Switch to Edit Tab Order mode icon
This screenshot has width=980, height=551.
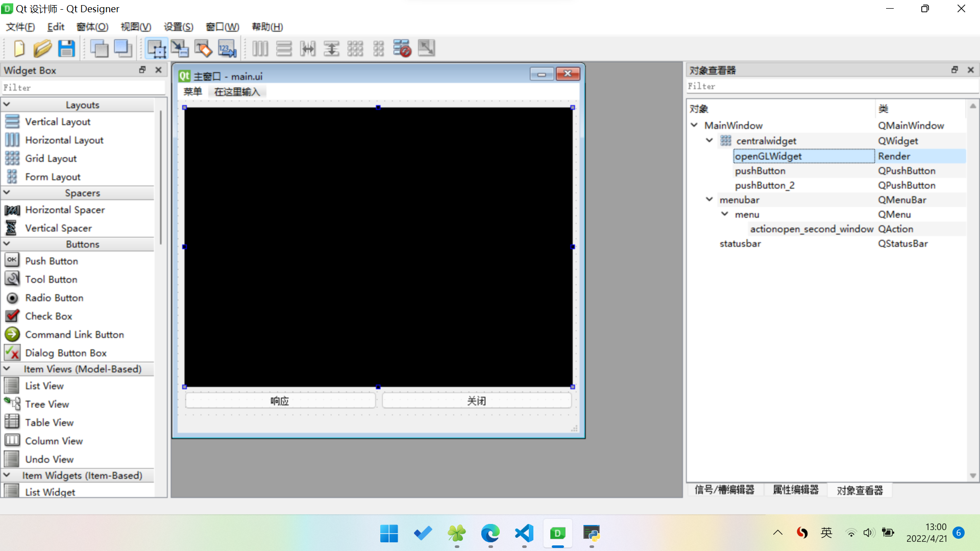coord(227,48)
